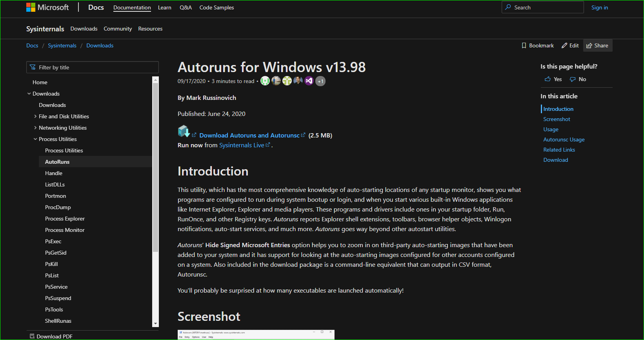
Task: Collapse the Process Utilities section
Action: 35,139
